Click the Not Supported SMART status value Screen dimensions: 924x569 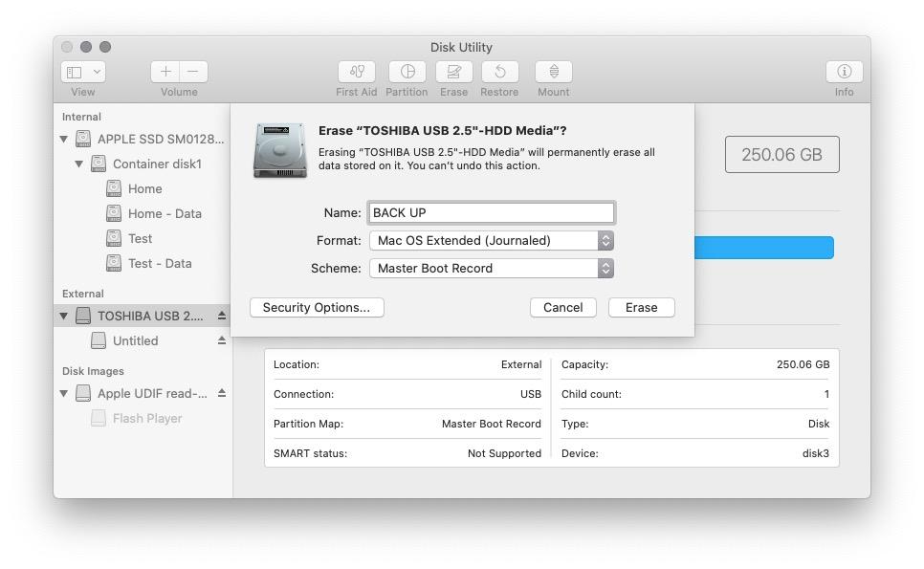tap(504, 453)
